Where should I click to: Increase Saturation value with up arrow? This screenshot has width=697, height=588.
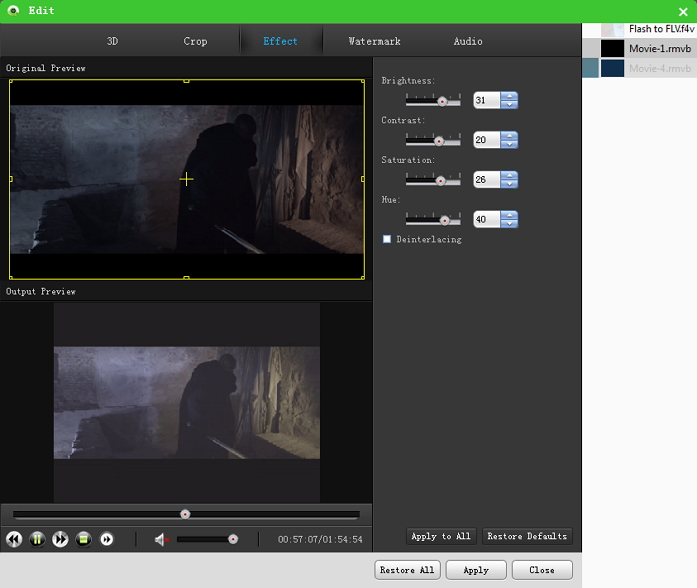pyautogui.click(x=509, y=176)
